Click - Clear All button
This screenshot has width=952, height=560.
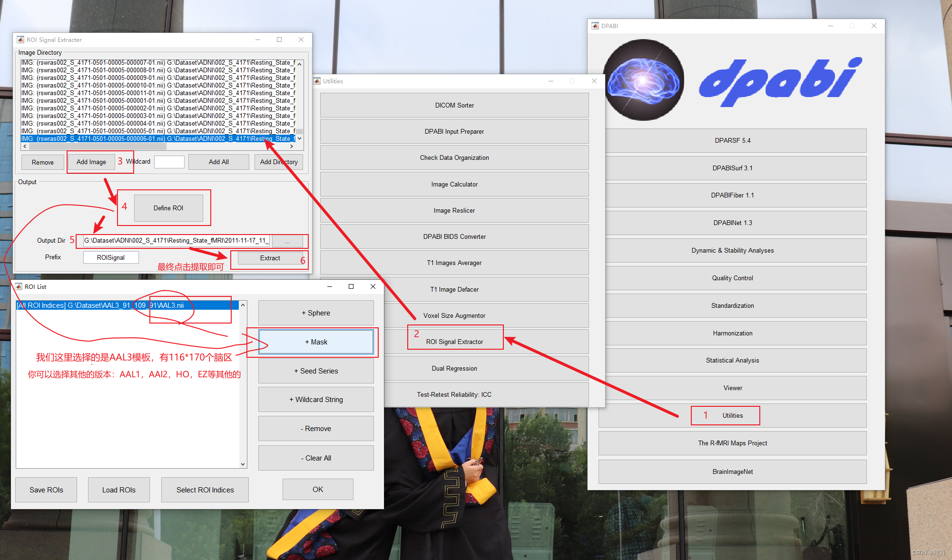pyautogui.click(x=316, y=458)
